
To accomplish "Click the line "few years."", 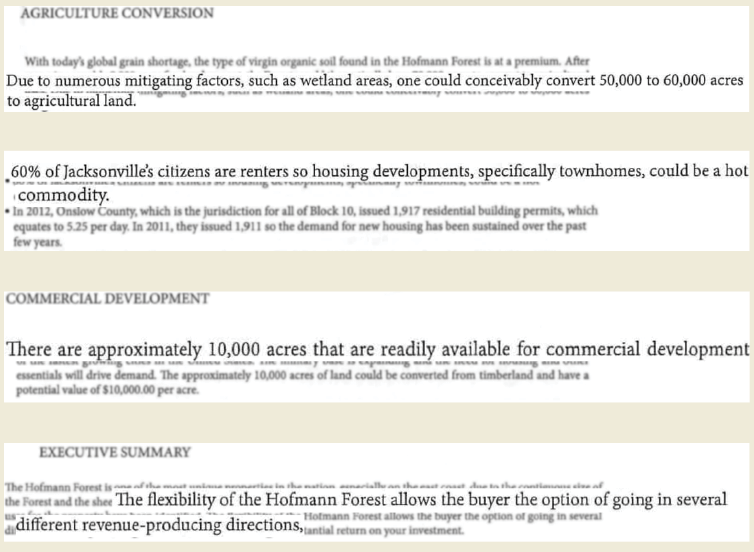I will click(38, 242).
